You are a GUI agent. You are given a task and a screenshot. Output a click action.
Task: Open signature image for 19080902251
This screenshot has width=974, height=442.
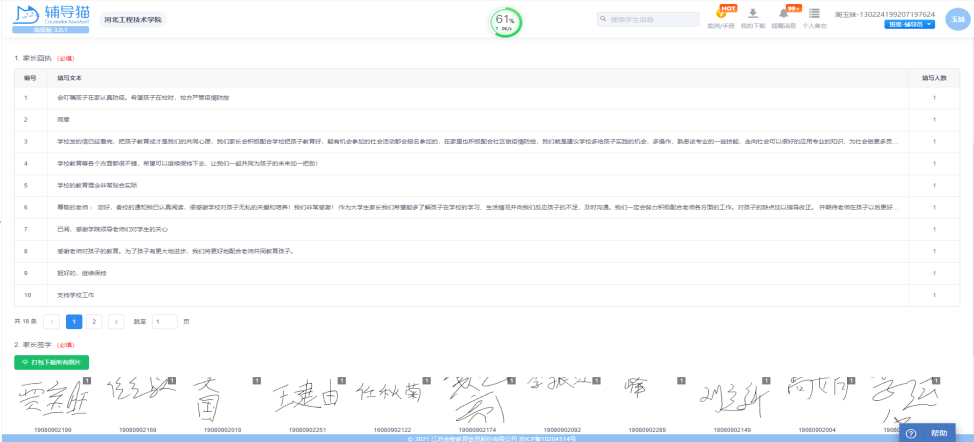coord(308,399)
